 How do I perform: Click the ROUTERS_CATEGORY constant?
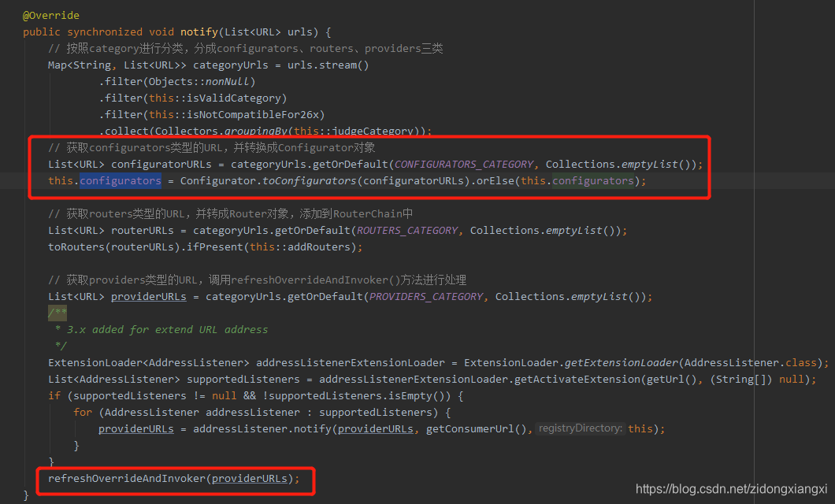407,230
